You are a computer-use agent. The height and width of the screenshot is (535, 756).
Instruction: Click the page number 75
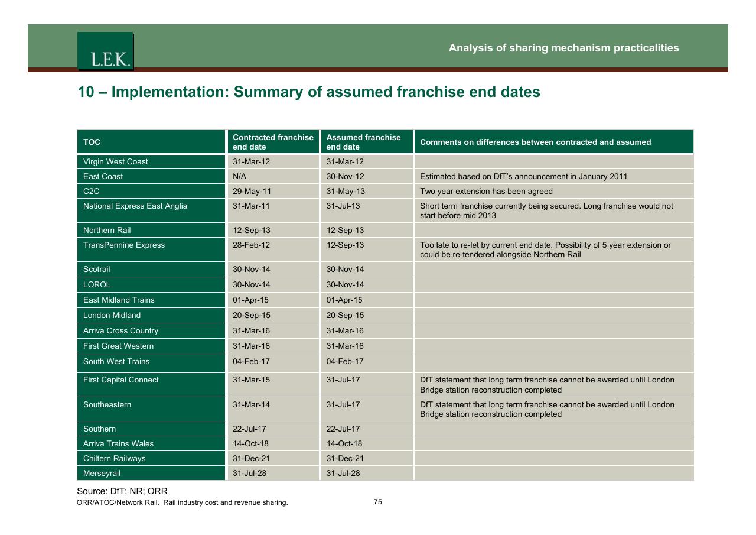coord(377,502)
